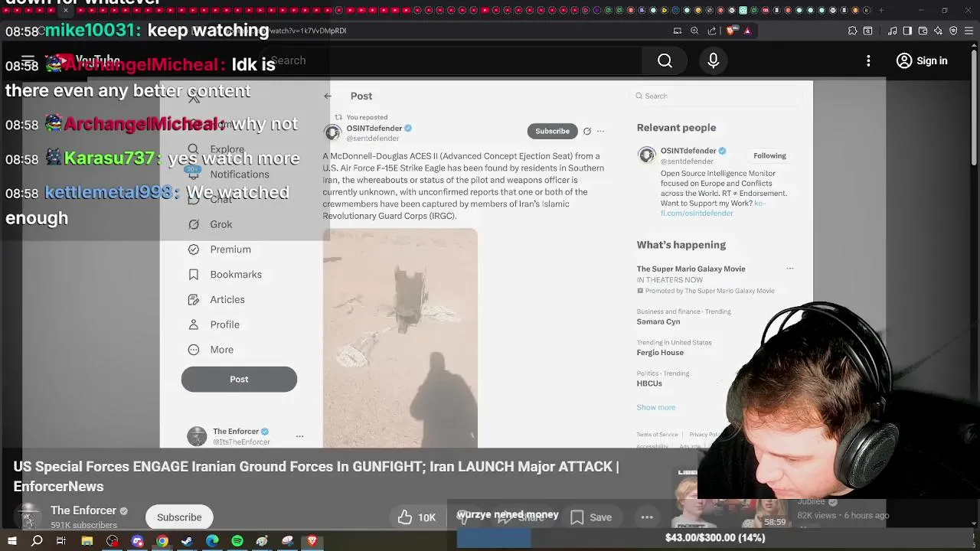Screen dimensions: 980x551
Task: Click the Sign in button
Action: tap(922, 60)
